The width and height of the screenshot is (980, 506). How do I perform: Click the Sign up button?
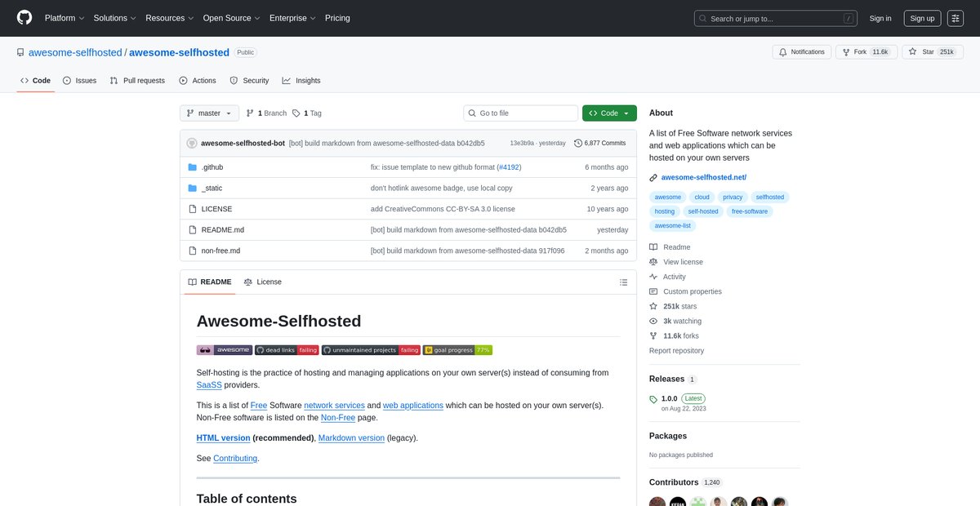point(922,18)
